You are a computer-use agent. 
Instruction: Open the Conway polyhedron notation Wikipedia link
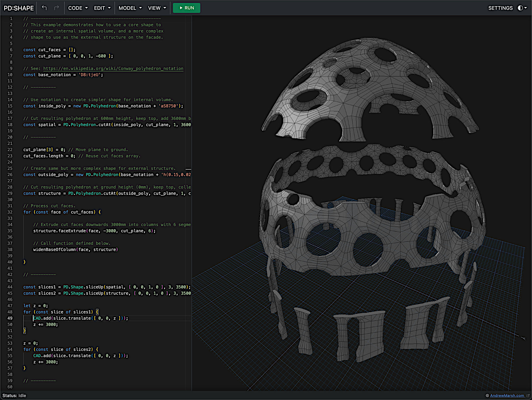pyautogui.click(x=113, y=68)
